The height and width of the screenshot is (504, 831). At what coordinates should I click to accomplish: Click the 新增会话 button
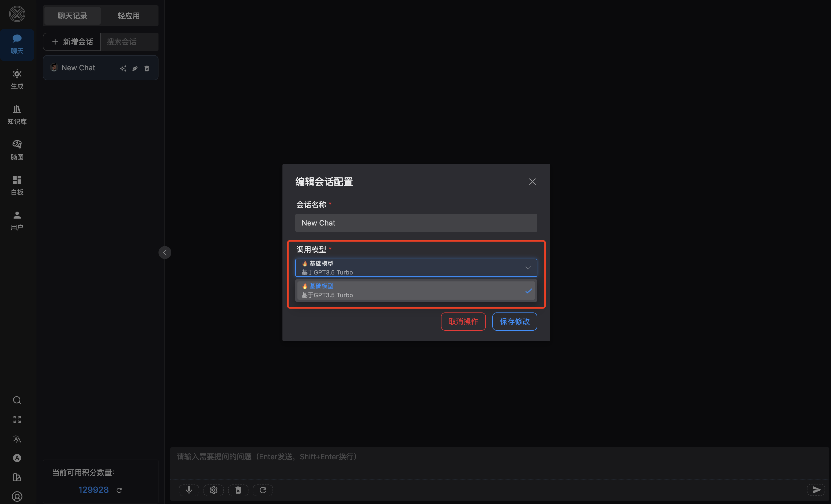[72, 42]
